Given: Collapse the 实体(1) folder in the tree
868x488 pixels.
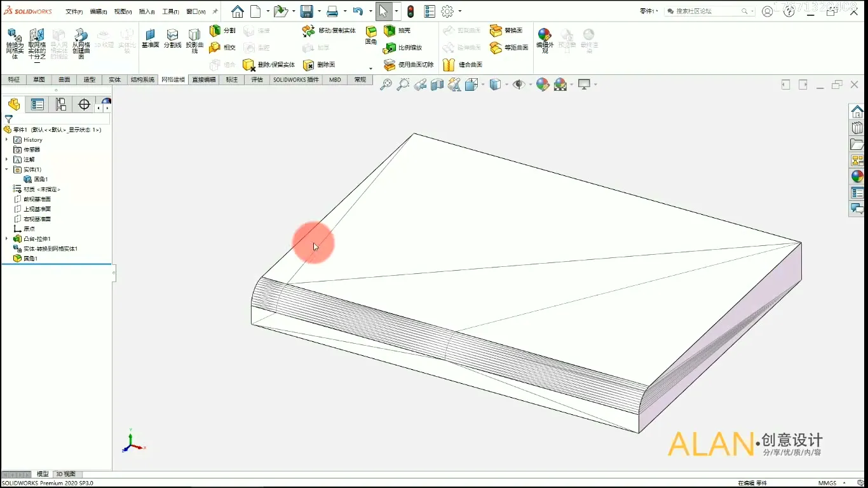Looking at the screenshot, I should click(6, 169).
